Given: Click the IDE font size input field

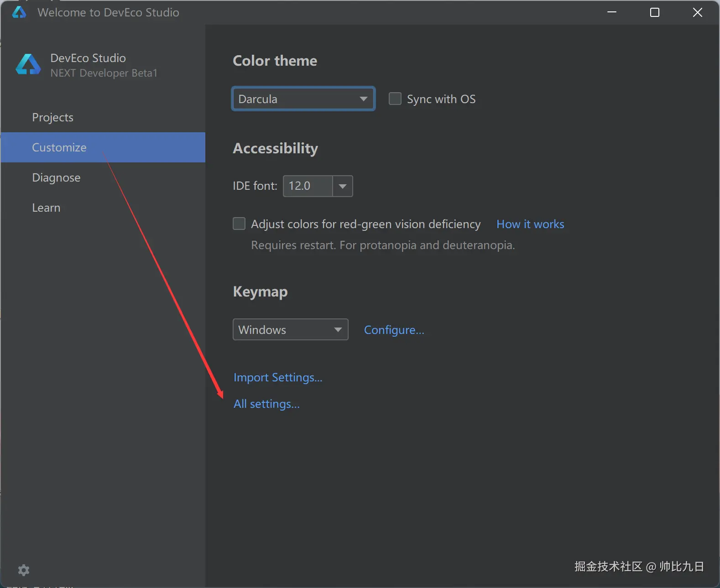Looking at the screenshot, I should point(308,186).
